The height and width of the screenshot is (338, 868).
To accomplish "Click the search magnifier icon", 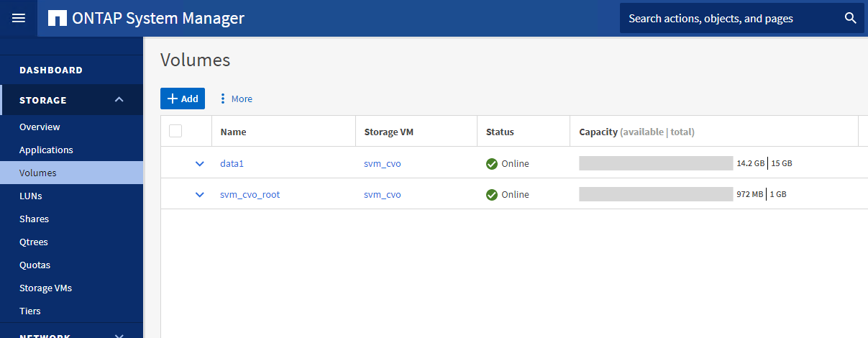I will click(x=851, y=18).
